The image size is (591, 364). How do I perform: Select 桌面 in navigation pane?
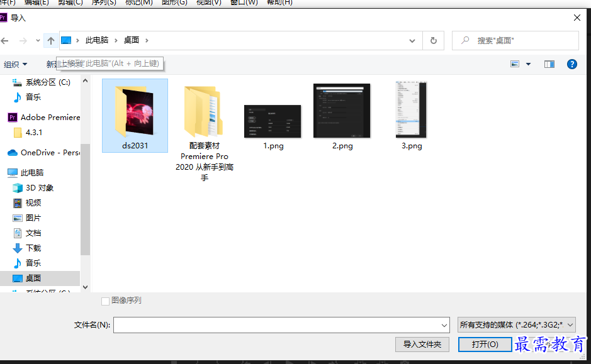click(40, 278)
